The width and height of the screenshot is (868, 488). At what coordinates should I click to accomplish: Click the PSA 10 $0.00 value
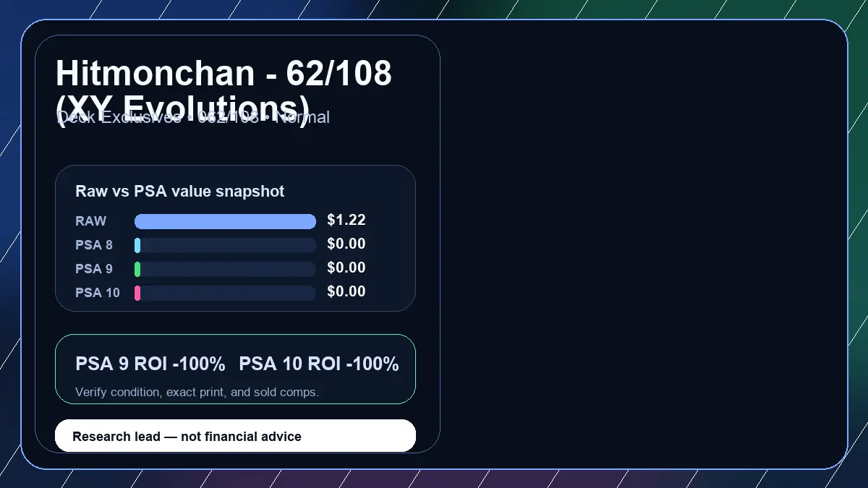(x=346, y=292)
